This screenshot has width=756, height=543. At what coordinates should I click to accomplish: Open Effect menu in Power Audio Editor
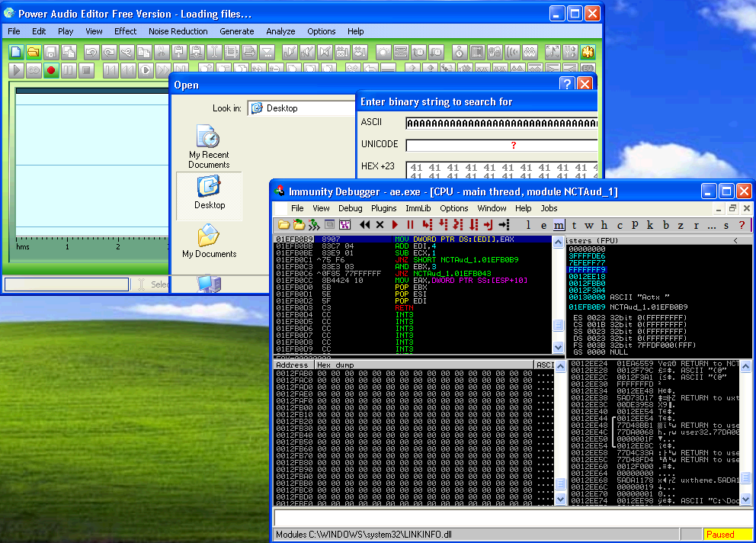125,31
